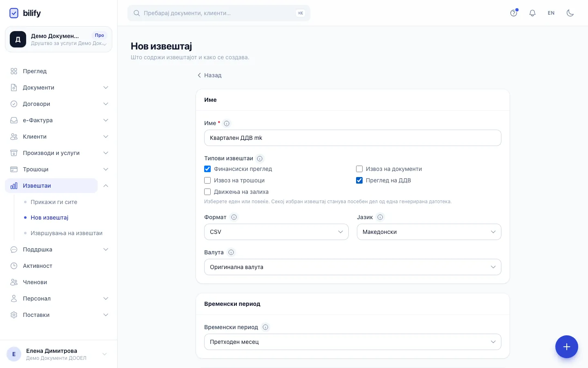Viewport: 588px width, 368px height.
Task: Open Временски период Претходен месец dropdown
Action: (353, 342)
